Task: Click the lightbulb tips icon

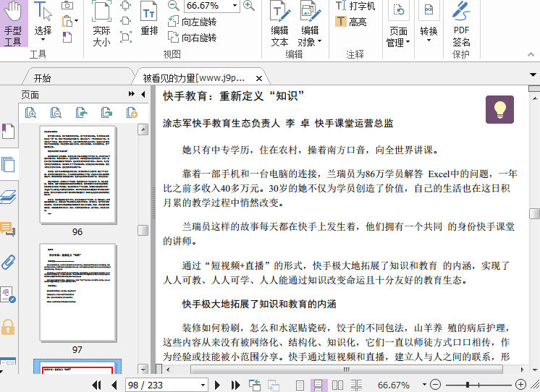Action: click(499, 109)
